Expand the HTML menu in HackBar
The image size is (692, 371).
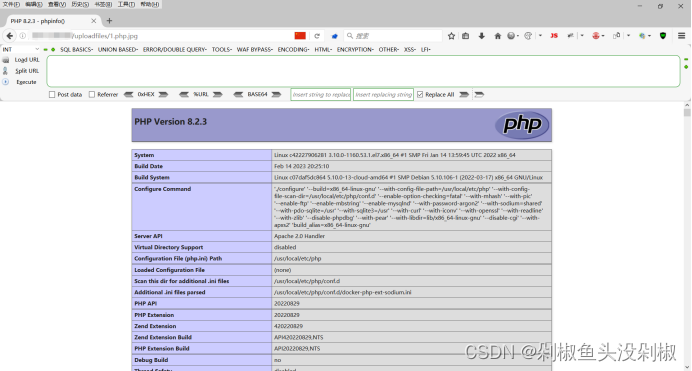pos(323,49)
